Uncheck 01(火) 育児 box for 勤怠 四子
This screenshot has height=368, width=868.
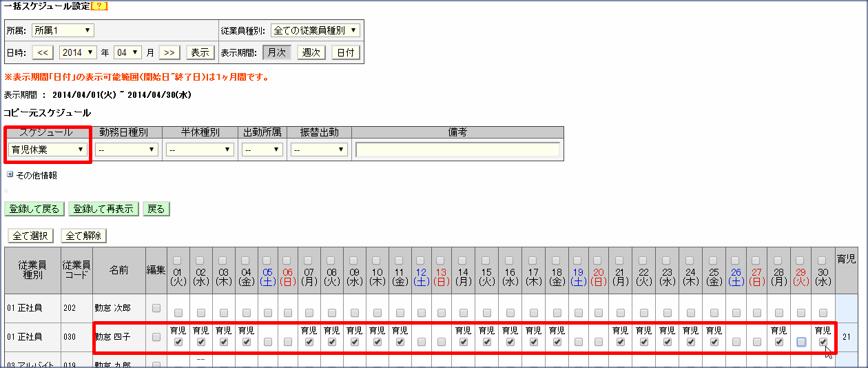click(178, 341)
